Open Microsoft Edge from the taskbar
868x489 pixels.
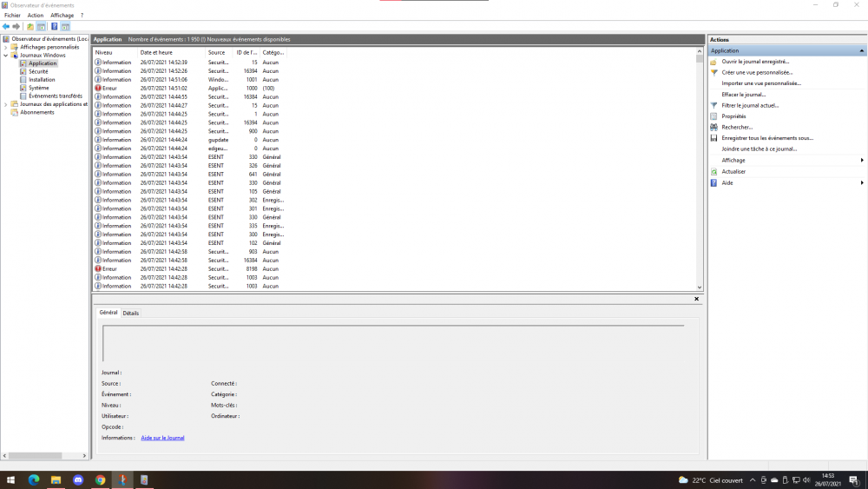tap(34, 480)
